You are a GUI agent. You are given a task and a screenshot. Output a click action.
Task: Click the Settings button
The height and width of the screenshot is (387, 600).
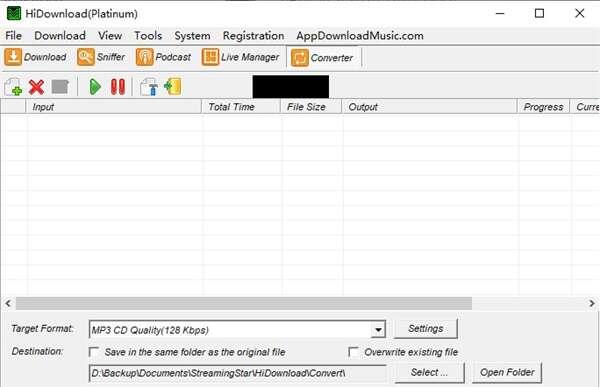[426, 329]
